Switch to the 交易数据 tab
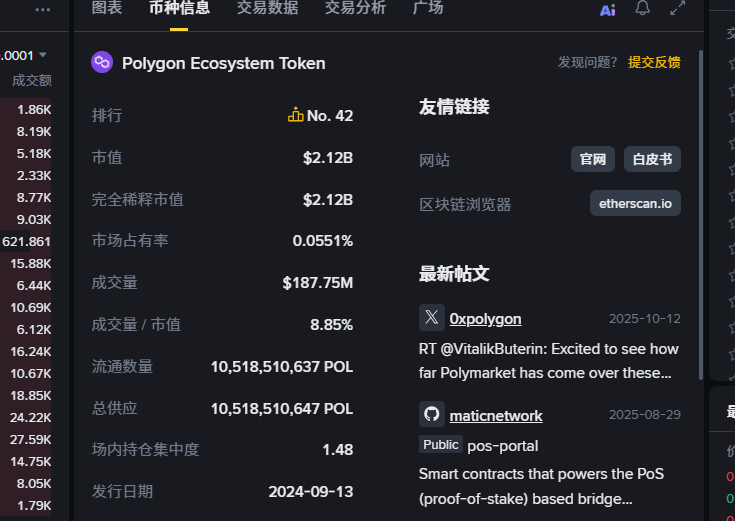Image resolution: width=735 pixels, height=521 pixels. pyautogui.click(x=267, y=8)
